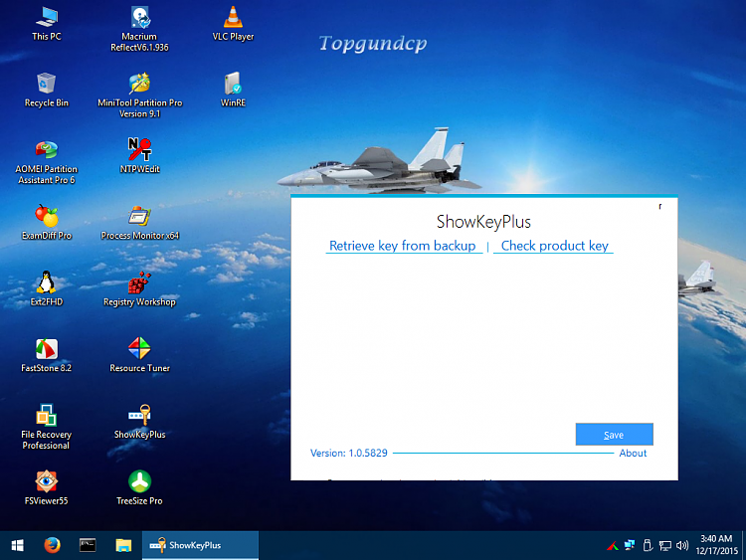This screenshot has width=746, height=560.
Task: Launch VLC Player from desktop
Action: point(233,24)
